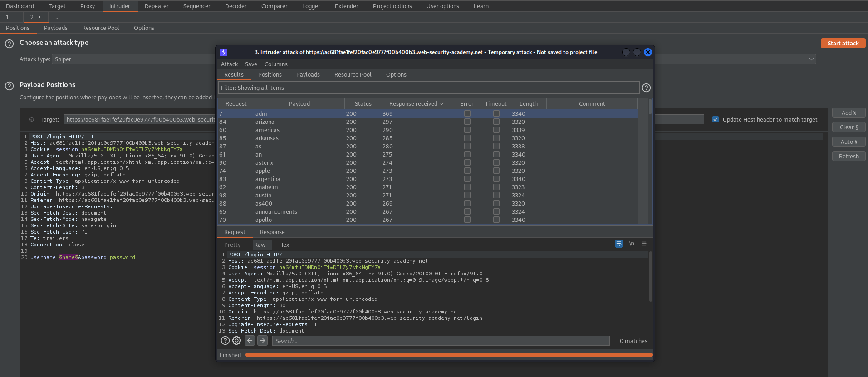Open the Learn tab
The height and width of the screenshot is (377, 868).
click(x=481, y=6)
